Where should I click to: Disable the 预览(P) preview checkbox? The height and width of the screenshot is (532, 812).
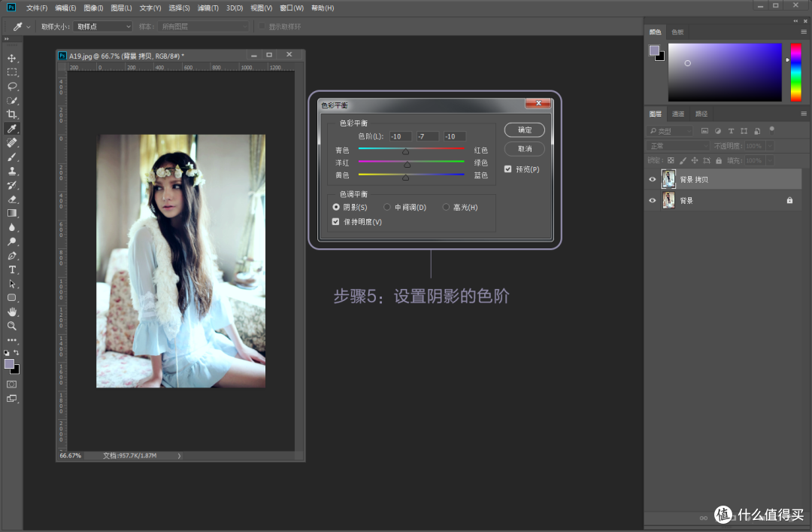coord(509,169)
